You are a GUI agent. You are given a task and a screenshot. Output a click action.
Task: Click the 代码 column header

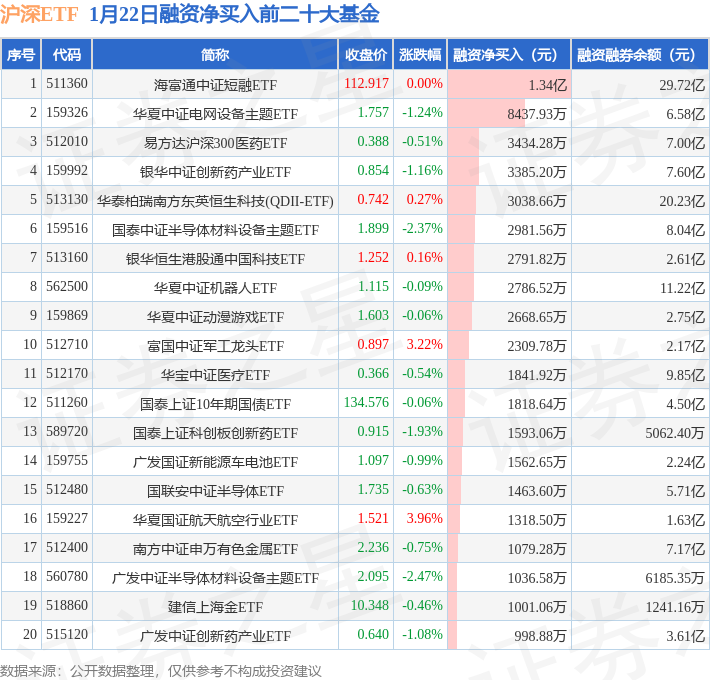pos(67,55)
